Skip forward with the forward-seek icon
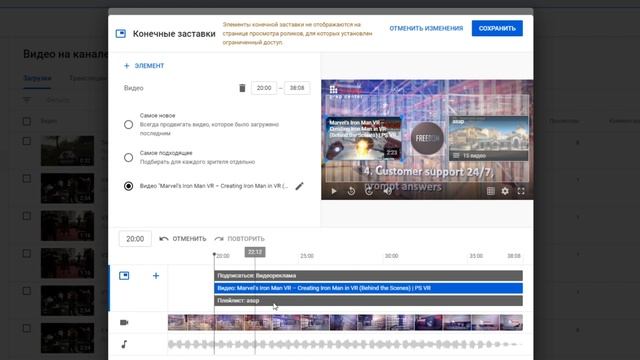 pyautogui.click(x=369, y=191)
